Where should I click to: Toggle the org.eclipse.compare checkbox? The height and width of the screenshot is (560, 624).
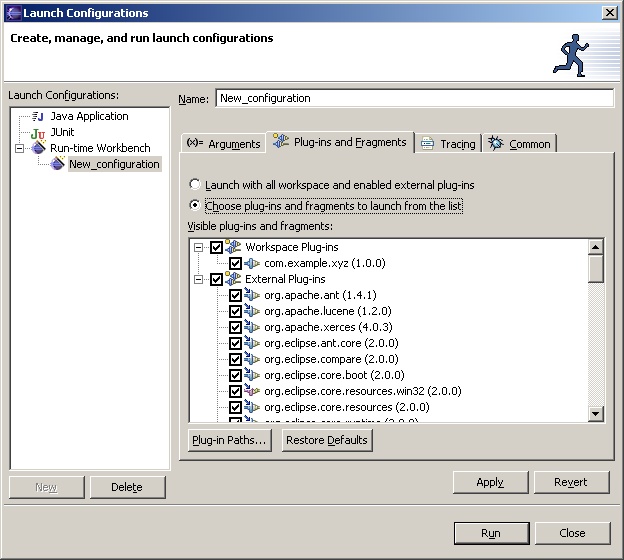pos(235,359)
